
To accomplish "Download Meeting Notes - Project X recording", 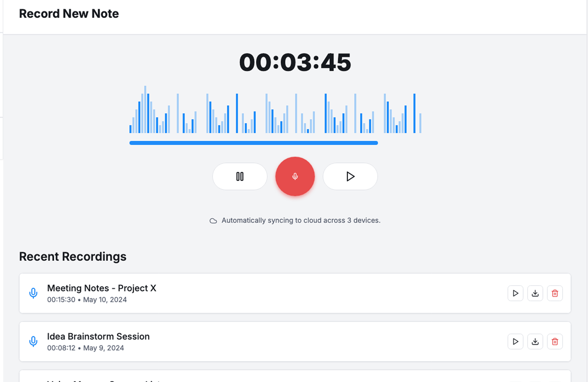I will point(535,293).
